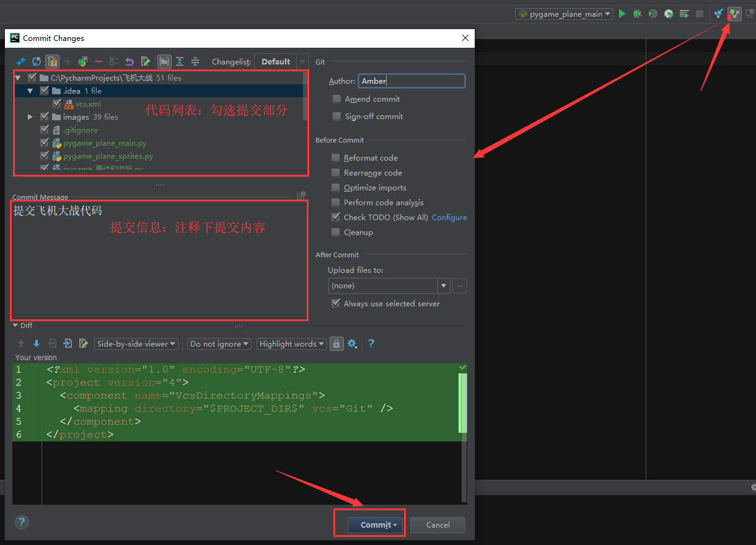Click the VCS Update Project icon

719,14
